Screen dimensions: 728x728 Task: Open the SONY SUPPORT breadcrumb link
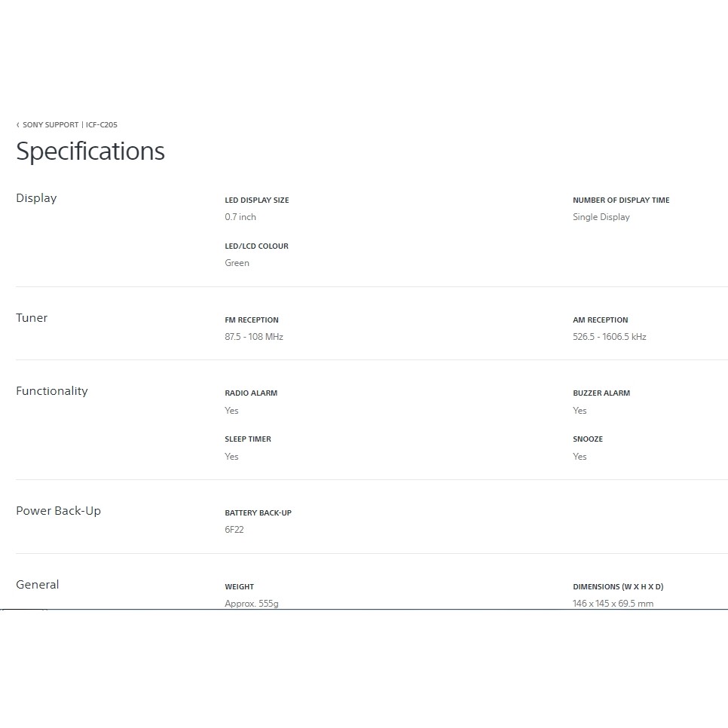50,125
